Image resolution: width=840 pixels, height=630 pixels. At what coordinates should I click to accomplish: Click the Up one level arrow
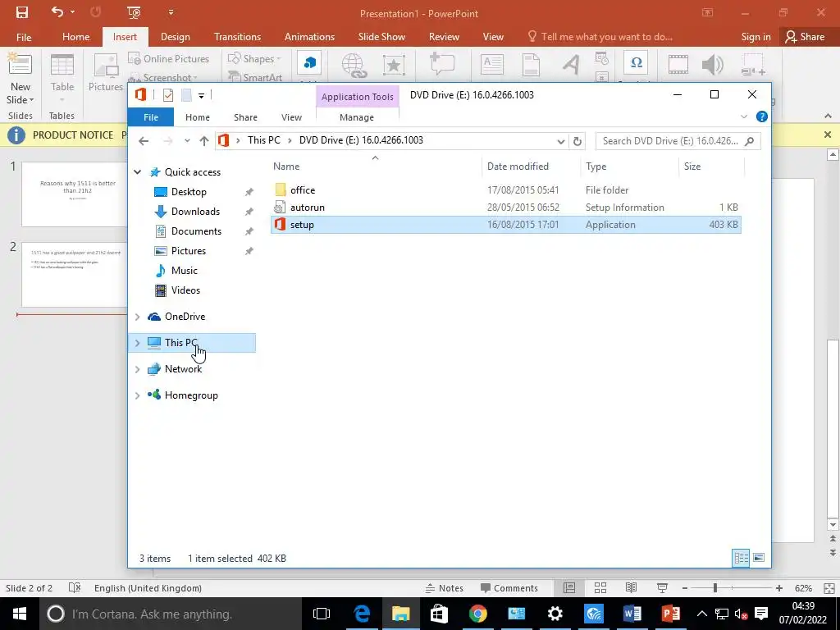point(203,141)
